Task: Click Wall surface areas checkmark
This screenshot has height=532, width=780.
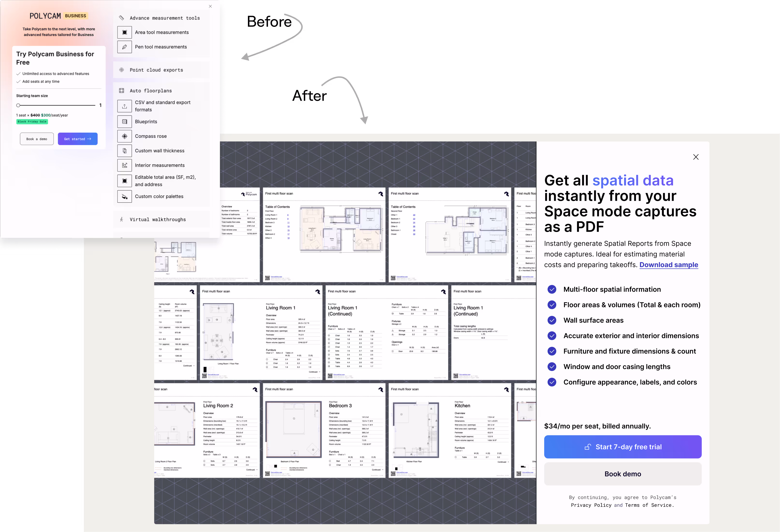Action: (x=552, y=320)
